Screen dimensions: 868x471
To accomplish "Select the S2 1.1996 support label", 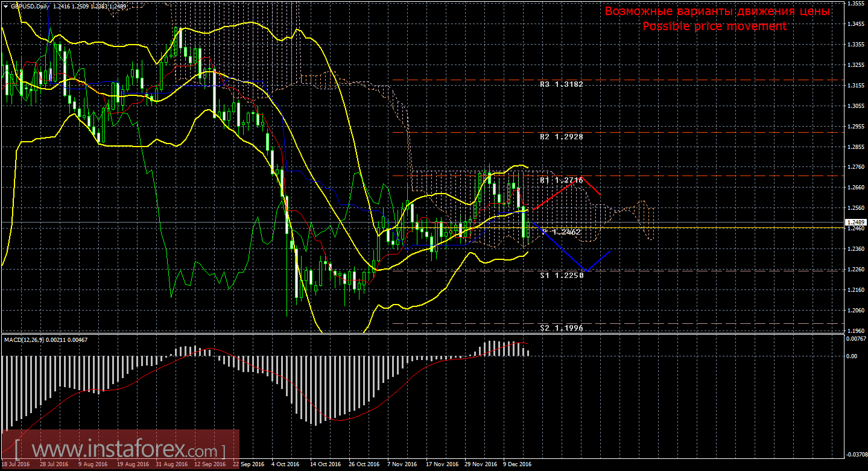I will pos(562,327).
